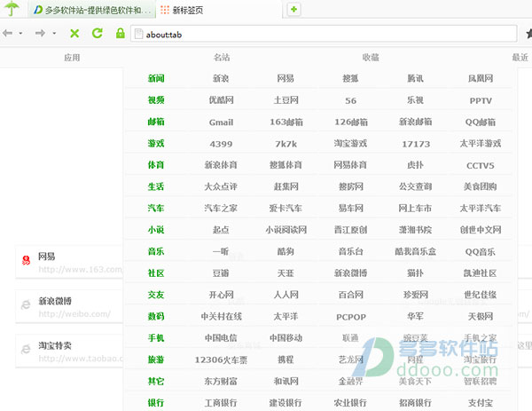Open the CCTV5 link
This screenshot has height=411, width=532.
(481, 165)
